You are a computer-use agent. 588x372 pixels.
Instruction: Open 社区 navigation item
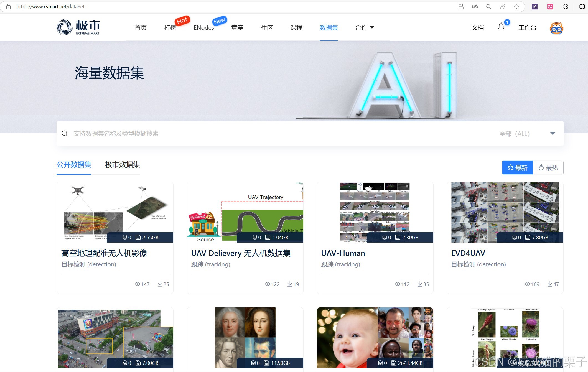point(267,27)
